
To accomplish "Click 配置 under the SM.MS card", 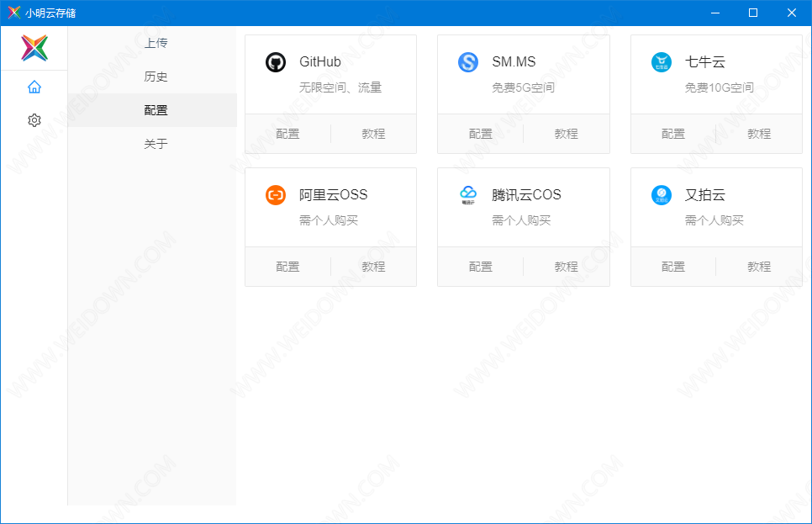I will pyautogui.click(x=480, y=134).
